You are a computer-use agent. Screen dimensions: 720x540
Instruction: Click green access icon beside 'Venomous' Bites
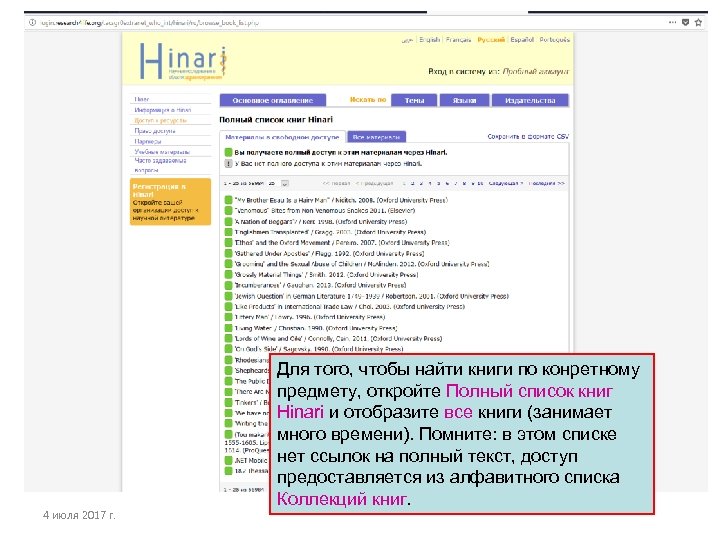pos(228,211)
